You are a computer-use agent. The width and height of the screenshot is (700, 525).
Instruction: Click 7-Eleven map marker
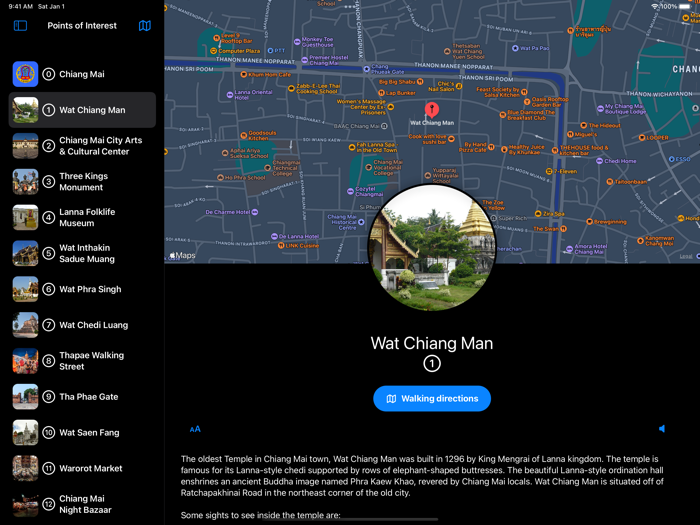pos(549,171)
